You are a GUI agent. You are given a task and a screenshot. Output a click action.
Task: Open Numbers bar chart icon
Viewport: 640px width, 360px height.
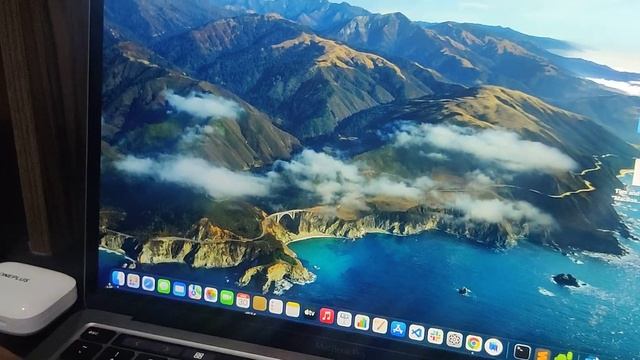362,322
